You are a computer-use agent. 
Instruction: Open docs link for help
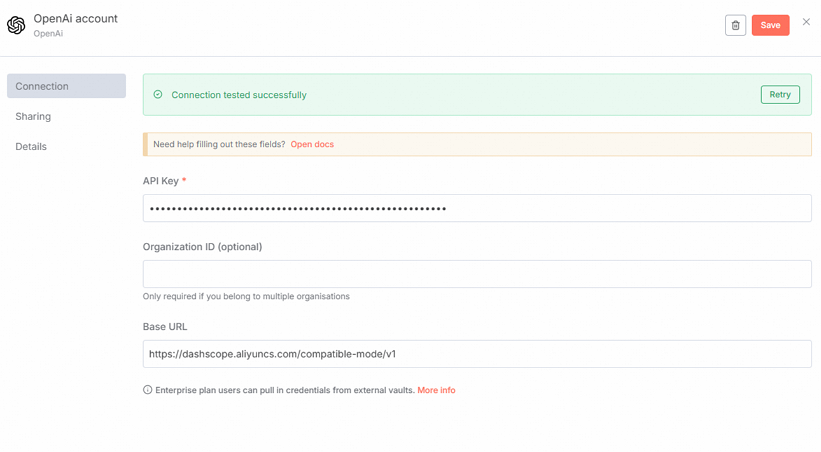coord(312,144)
